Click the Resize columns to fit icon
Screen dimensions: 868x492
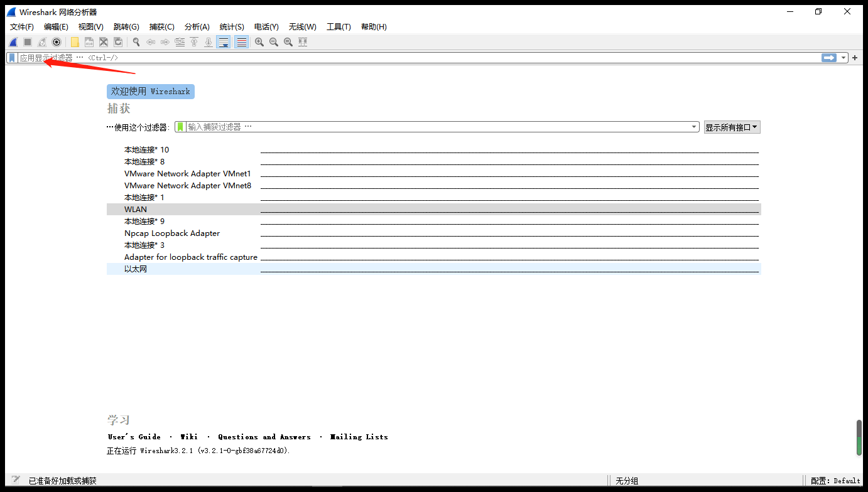[303, 42]
